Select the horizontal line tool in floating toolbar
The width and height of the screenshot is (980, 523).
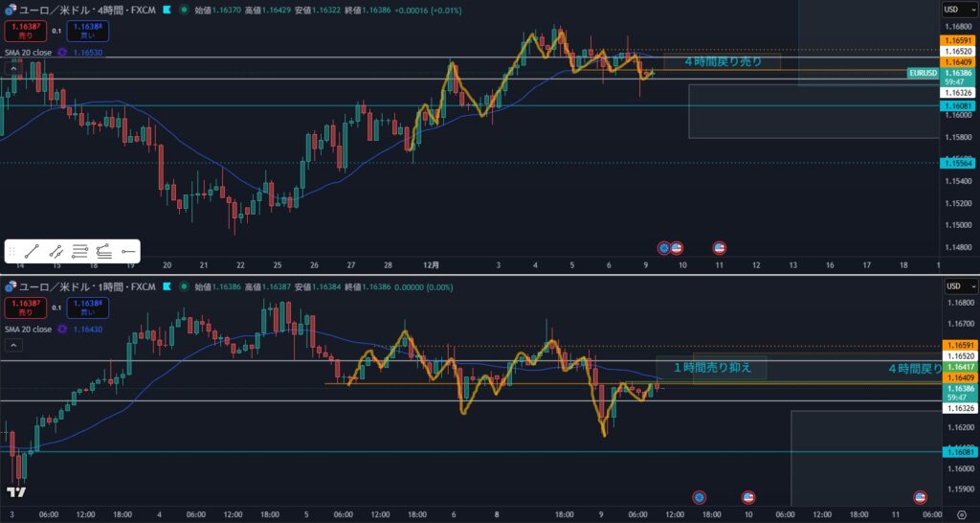tap(128, 251)
